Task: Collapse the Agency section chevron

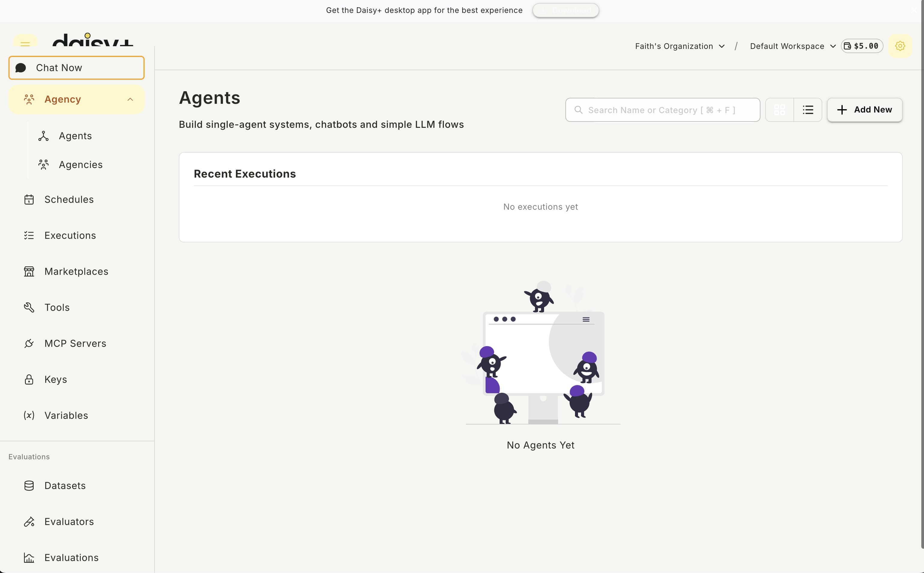Action: coord(130,99)
